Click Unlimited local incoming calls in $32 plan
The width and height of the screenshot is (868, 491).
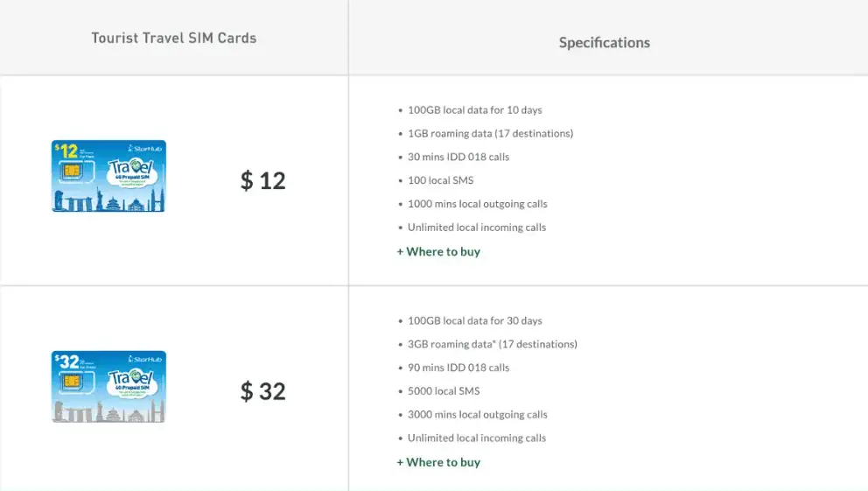point(476,438)
